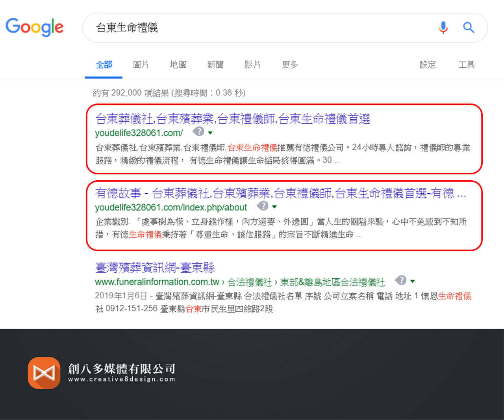This screenshot has width=504, height=420.
Task: Click the 創八多媒體有限公司 text
Action: [x=121, y=368]
